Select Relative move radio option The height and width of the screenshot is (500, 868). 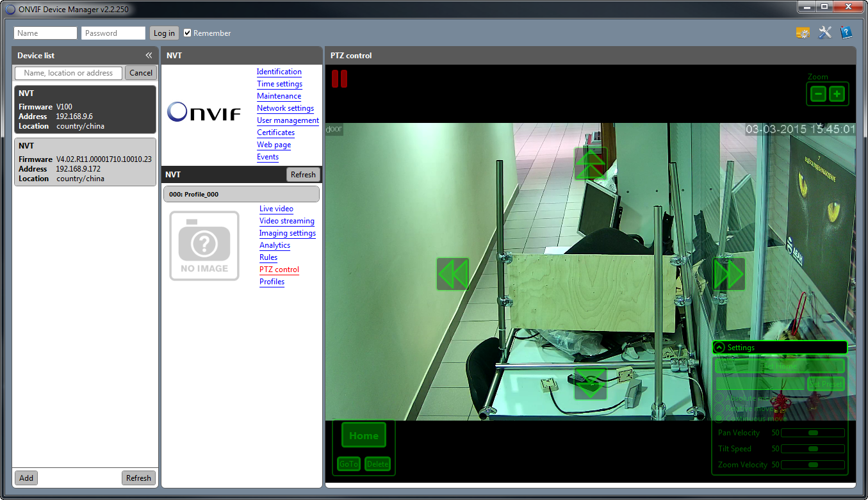tap(719, 408)
